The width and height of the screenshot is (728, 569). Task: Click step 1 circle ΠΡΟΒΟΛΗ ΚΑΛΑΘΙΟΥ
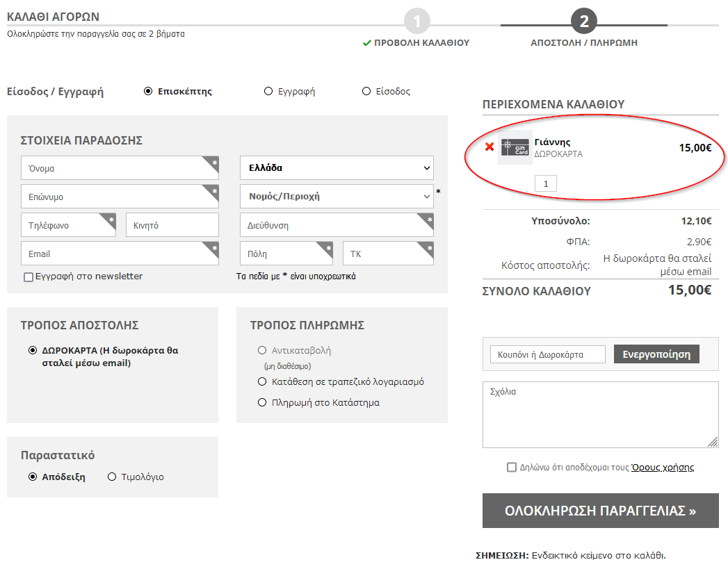tap(416, 22)
